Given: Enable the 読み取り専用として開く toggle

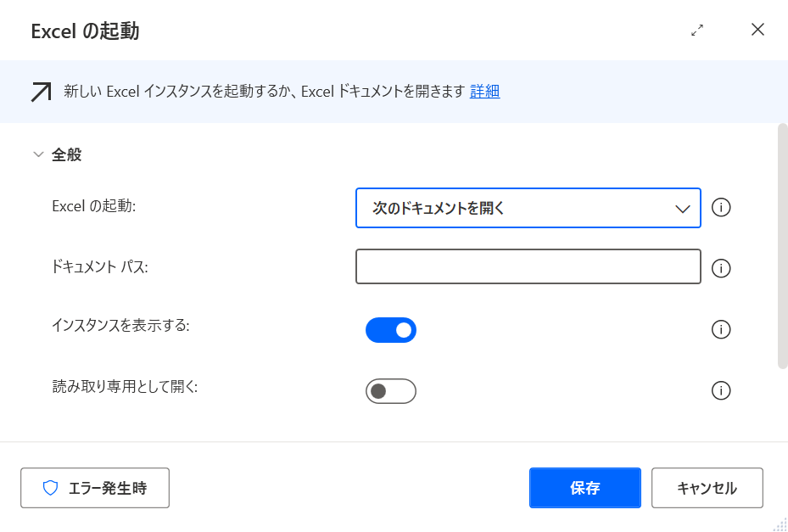Looking at the screenshot, I should pyautogui.click(x=391, y=390).
